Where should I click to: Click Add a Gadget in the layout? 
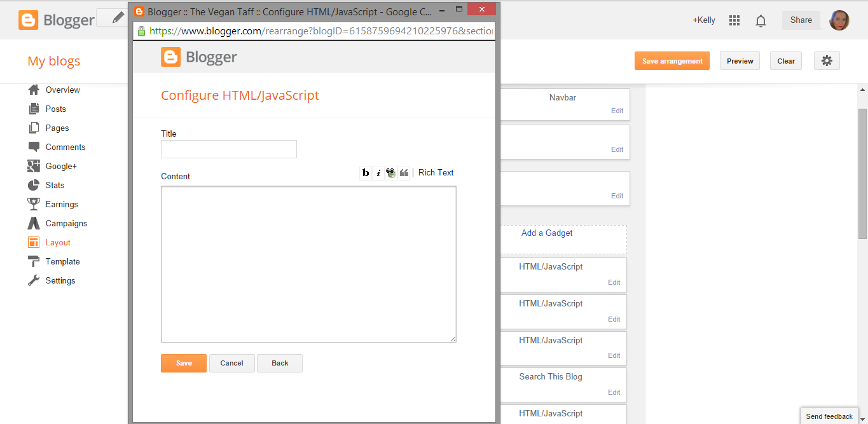point(547,233)
